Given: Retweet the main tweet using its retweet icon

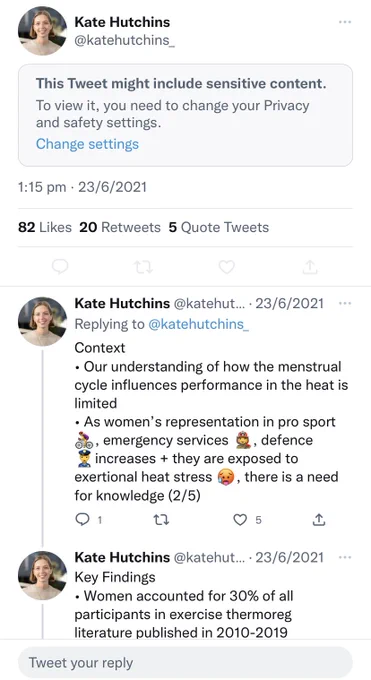Looking at the screenshot, I should coord(143,267).
